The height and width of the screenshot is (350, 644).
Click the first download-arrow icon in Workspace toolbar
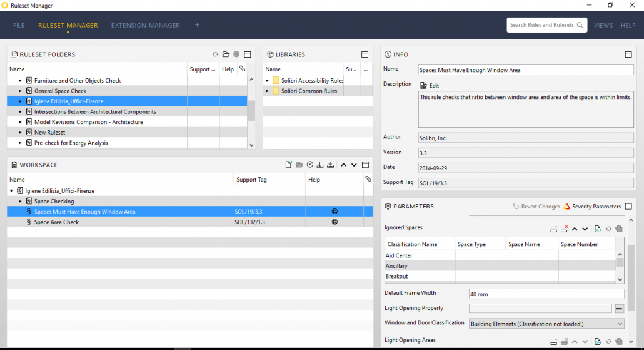pyautogui.click(x=320, y=165)
